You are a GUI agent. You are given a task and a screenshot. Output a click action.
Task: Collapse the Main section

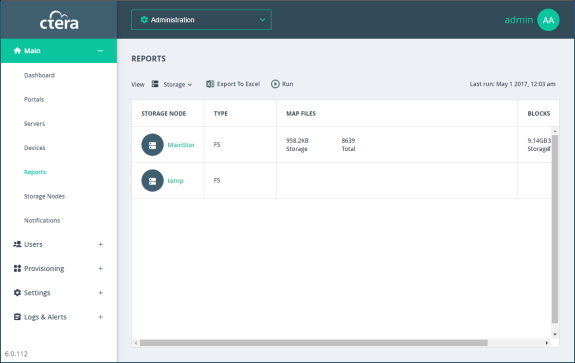coord(100,51)
